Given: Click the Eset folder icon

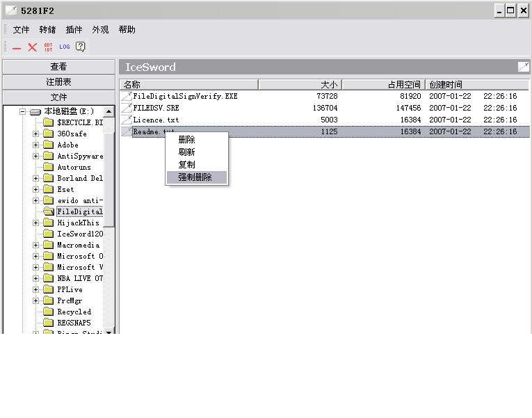Looking at the screenshot, I should coord(49,189).
